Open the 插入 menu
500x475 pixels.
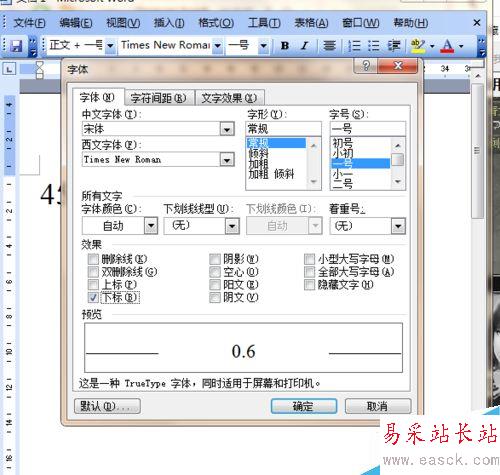coord(169,23)
